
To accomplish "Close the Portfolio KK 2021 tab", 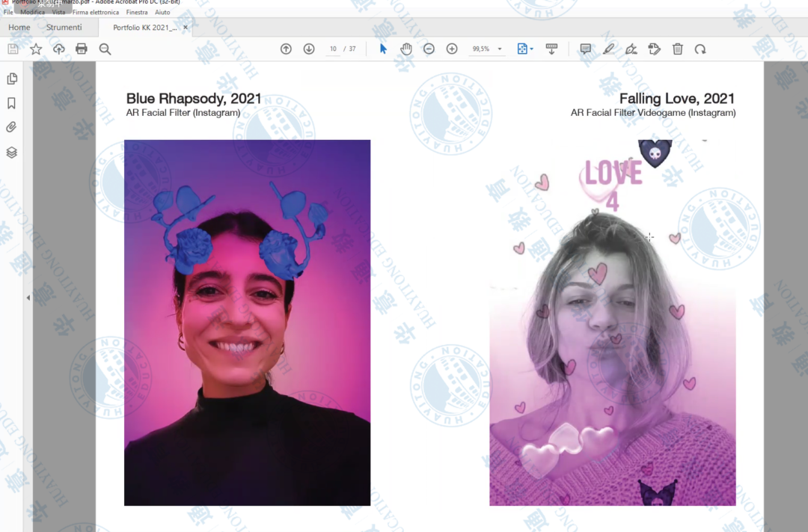I will tap(186, 28).
